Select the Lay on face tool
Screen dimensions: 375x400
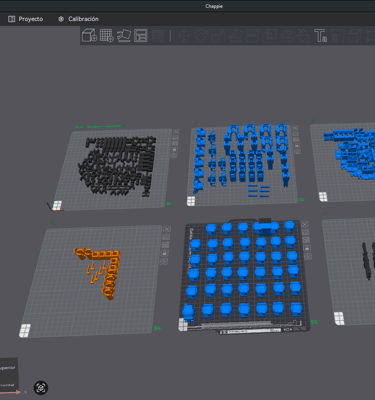pyautogui.click(x=235, y=36)
